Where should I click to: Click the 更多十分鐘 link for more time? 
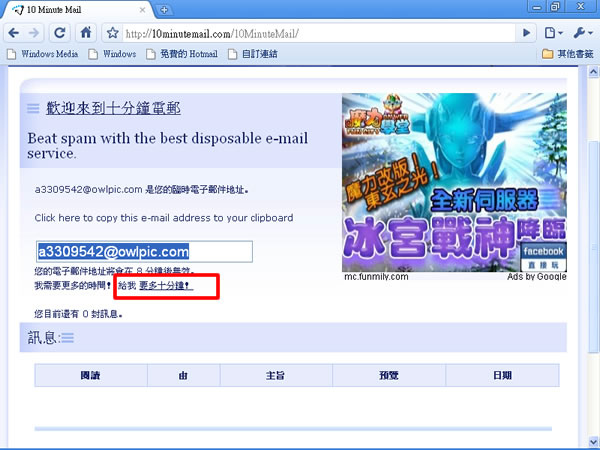[x=166, y=286]
